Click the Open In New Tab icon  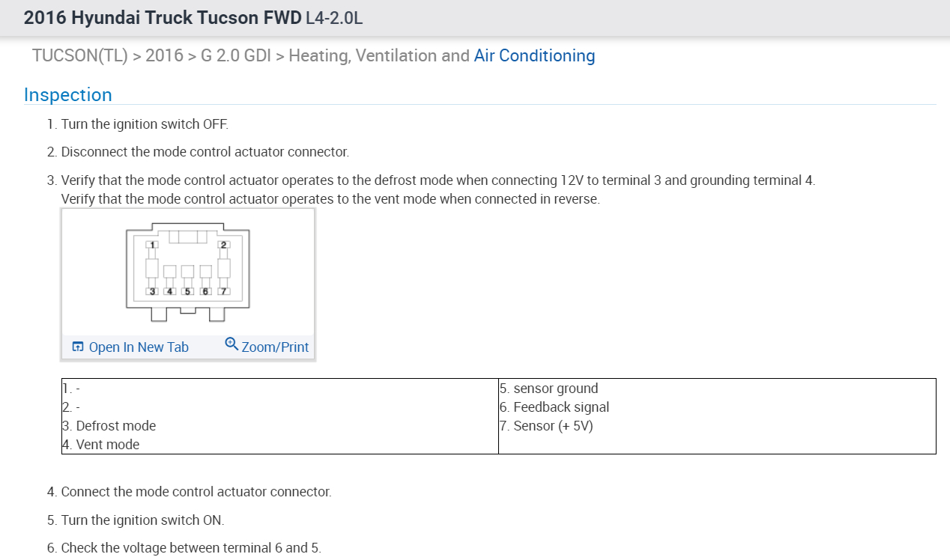pyautogui.click(x=78, y=347)
